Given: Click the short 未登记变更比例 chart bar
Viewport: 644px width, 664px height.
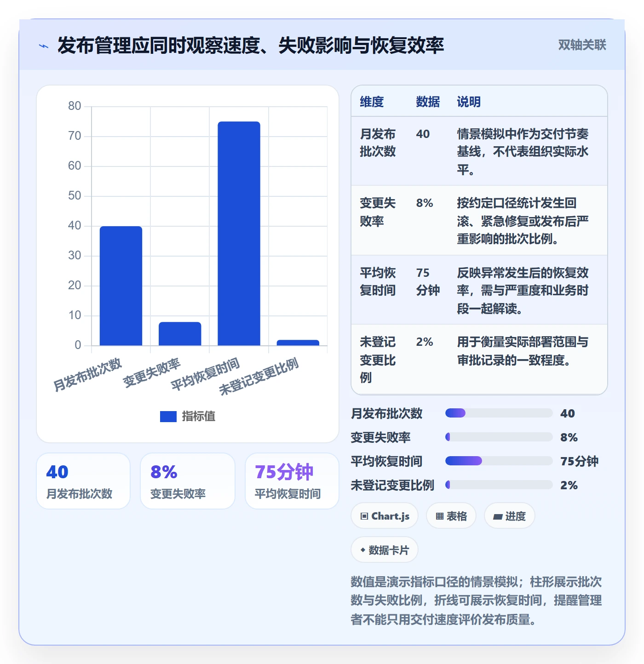Looking at the screenshot, I should 298,343.
